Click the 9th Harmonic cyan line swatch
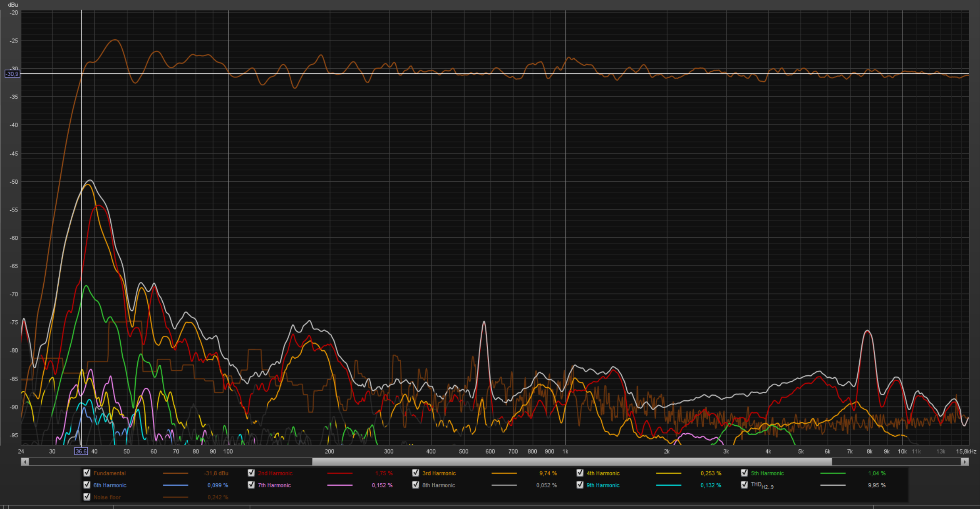 tap(669, 486)
